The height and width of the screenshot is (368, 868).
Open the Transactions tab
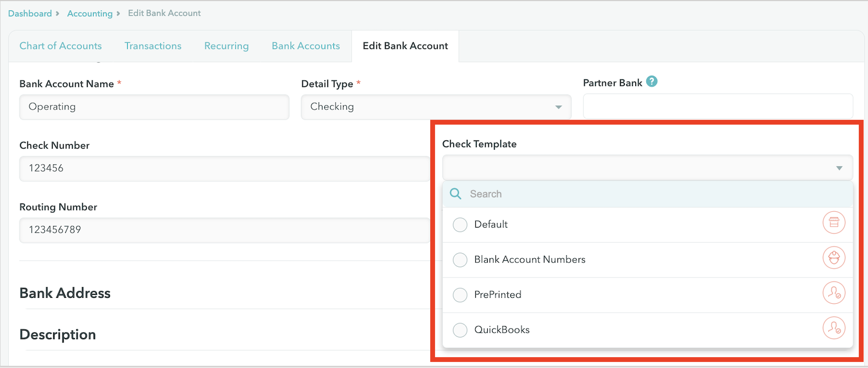(153, 46)
